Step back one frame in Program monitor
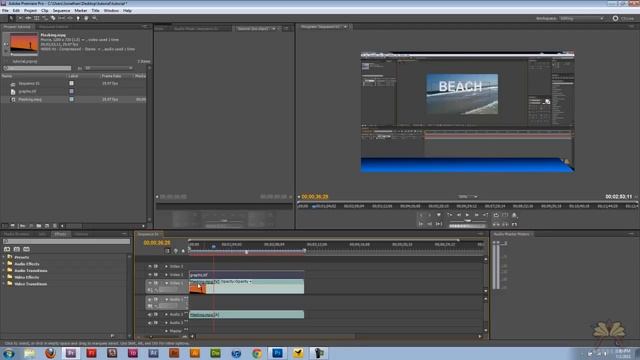 [459, 215]
